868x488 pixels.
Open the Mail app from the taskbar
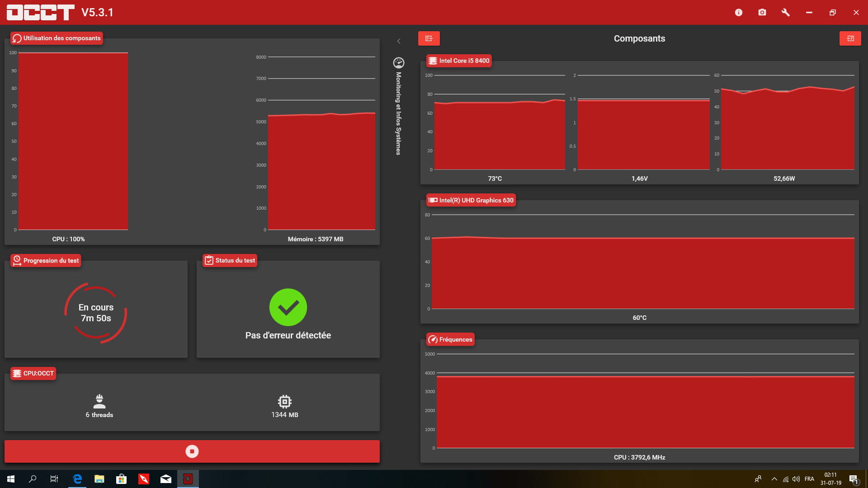tap(166, 479)
